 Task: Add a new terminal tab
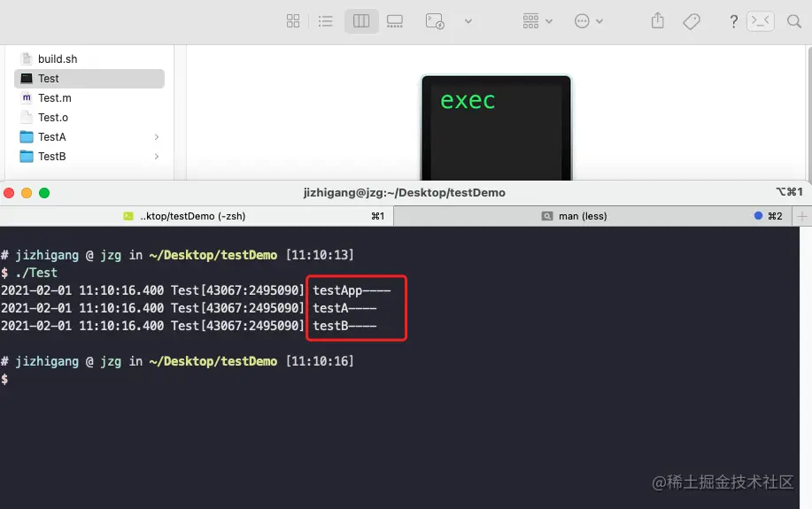pos(802,216)
